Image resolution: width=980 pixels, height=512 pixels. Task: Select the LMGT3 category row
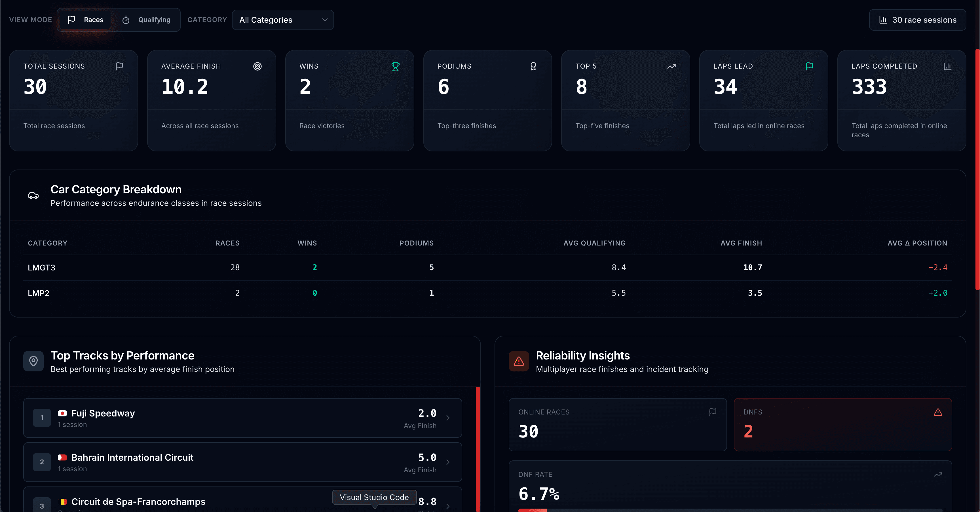pyautogui.click(x=244, y=267)
